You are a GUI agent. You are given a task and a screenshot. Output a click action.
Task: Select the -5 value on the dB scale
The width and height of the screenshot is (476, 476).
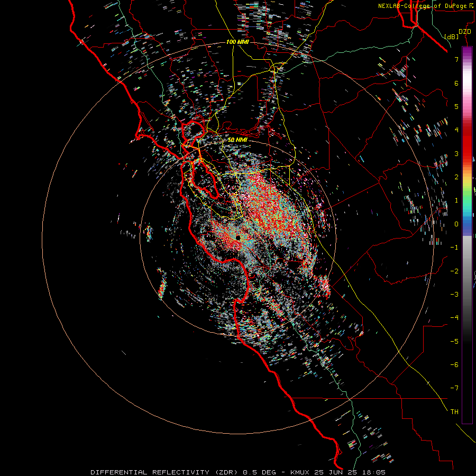tap(454, 342)
